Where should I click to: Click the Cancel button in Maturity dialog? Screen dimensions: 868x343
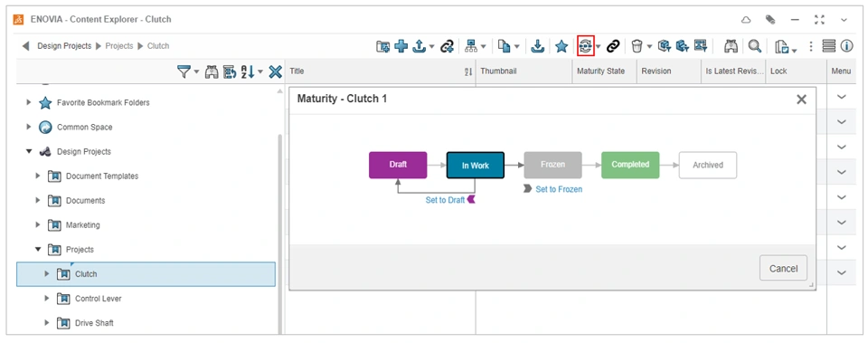click(x=783, y=268)
